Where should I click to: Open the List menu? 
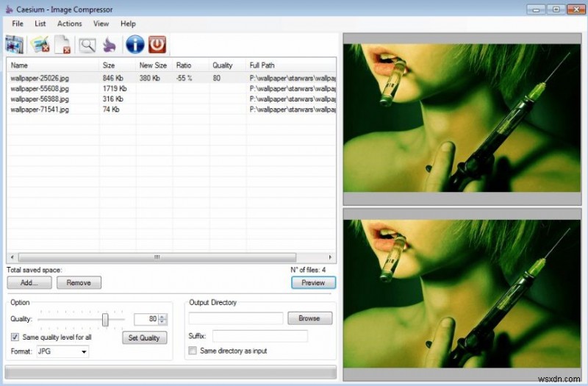(x=40, y=24)
